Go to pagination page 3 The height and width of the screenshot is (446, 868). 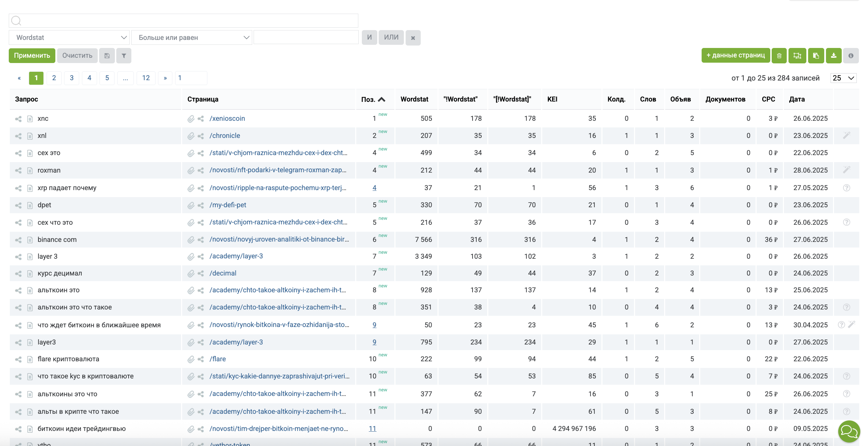[x=72, y=78]
